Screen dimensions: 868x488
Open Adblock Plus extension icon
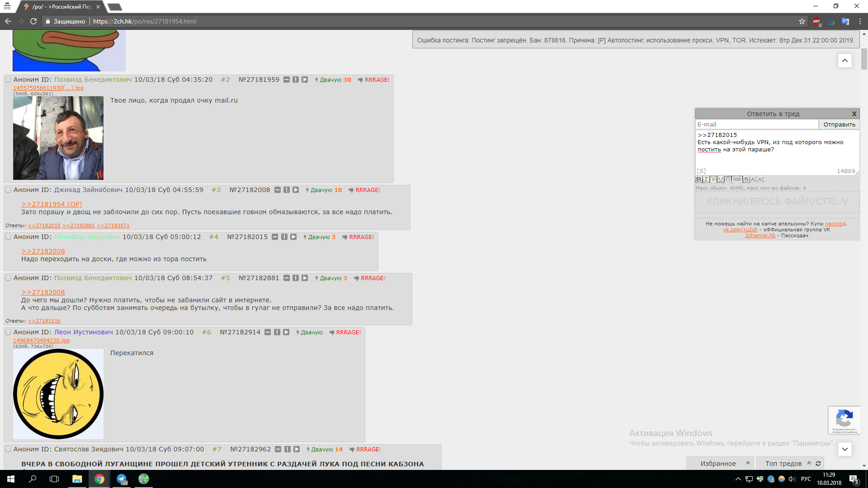click(x=816, y=22)
